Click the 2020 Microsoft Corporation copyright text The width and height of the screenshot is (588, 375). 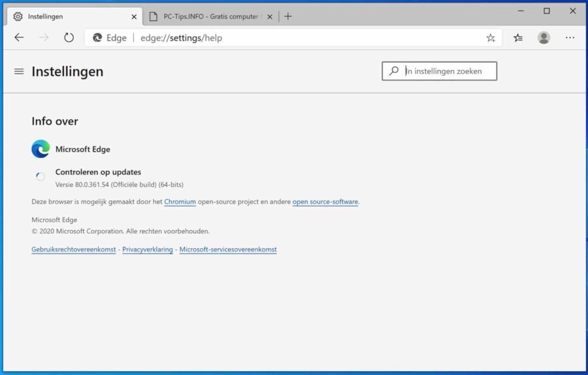tap(120, 231)
